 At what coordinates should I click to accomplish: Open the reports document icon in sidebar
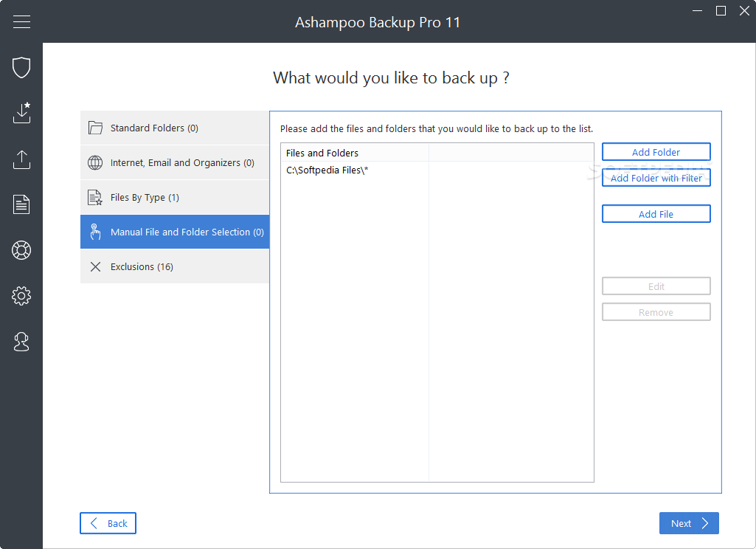click(21, 204)
